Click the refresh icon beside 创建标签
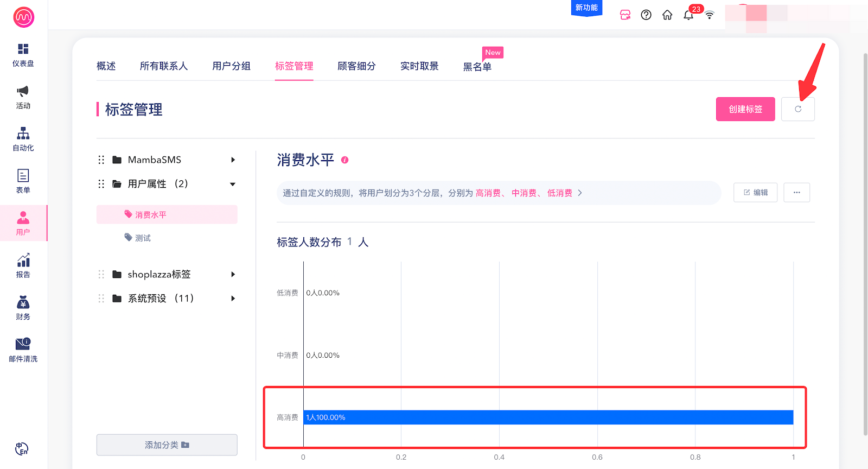The image size is (868, 469). point(797,109)
